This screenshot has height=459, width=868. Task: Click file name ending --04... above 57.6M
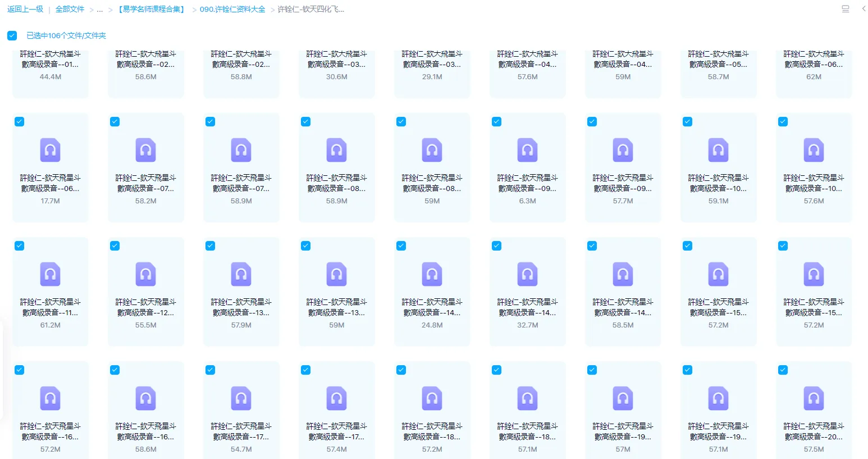pyautogui.click(x=528, y=59)
